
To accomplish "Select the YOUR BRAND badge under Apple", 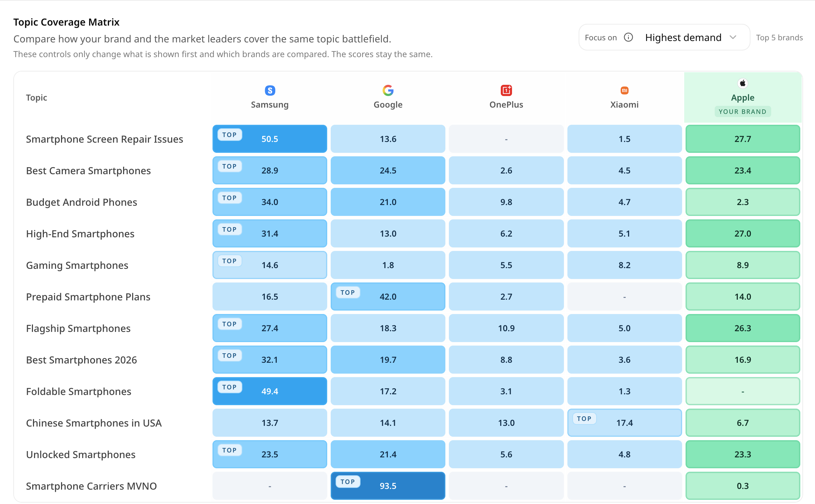I will coord(742,111).
